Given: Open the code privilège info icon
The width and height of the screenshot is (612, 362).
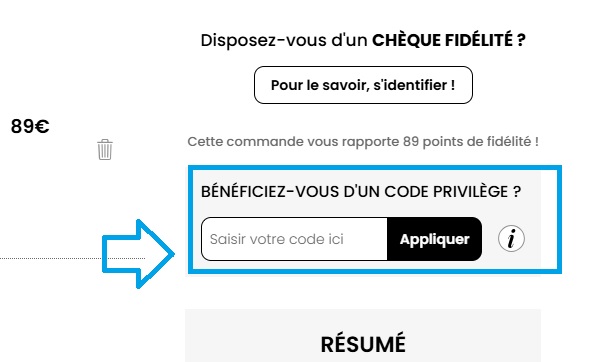Looking at the screenshot, I should [511, 239].
